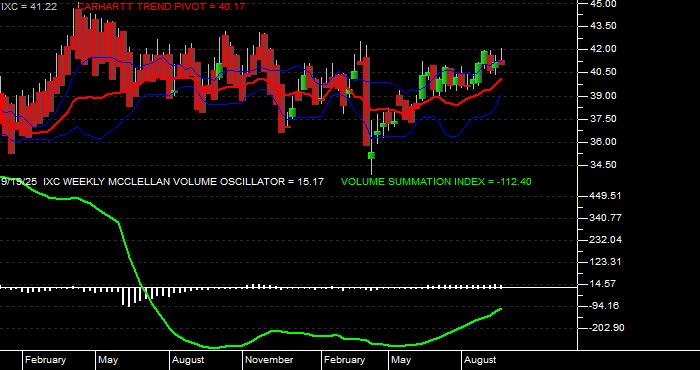Click the first February label on time axis

tap(45, 360)
